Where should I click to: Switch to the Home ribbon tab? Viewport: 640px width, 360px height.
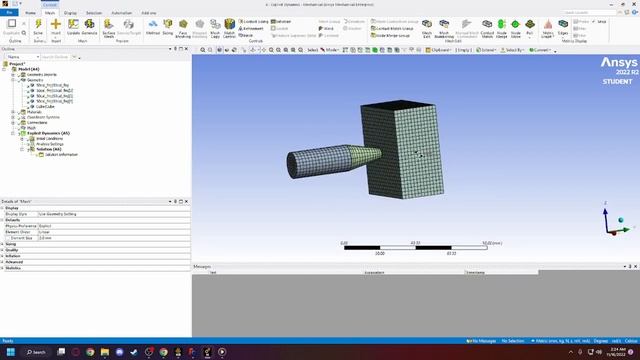[30, 13]
